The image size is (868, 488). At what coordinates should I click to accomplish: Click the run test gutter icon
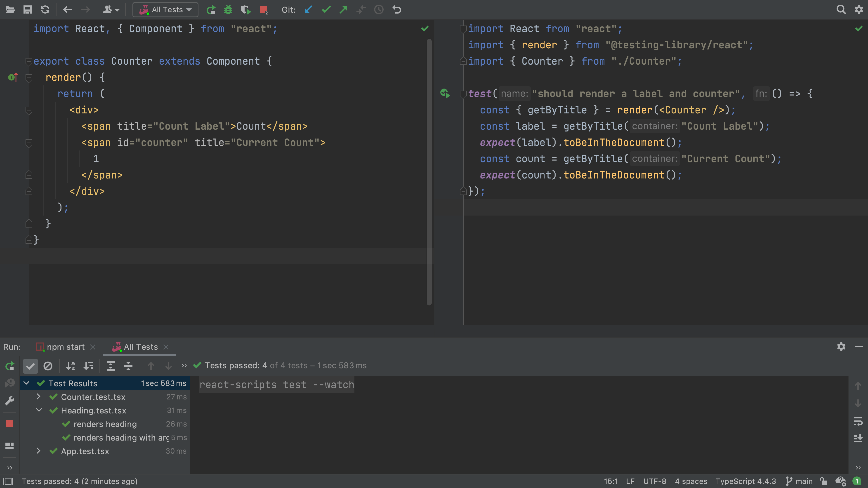tap(445, 94)
